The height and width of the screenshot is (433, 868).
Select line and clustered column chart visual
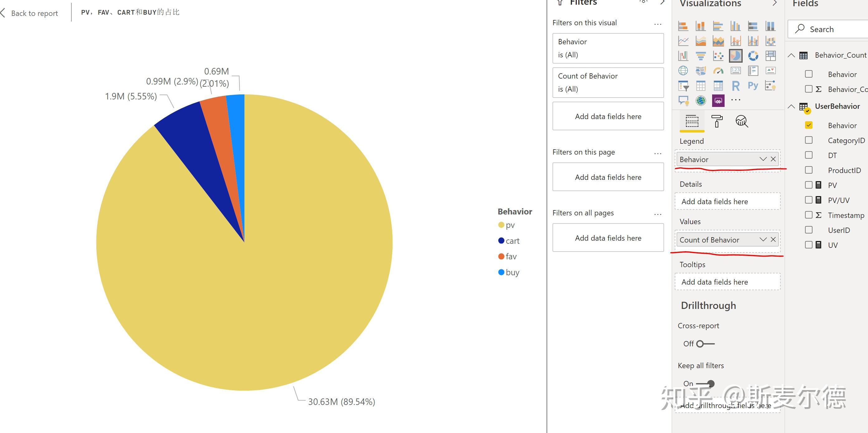tap(753, 41)
